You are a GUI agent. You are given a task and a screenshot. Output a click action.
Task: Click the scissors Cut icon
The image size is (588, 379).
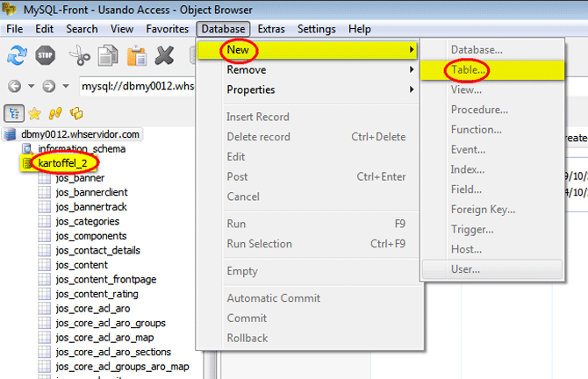80,55
